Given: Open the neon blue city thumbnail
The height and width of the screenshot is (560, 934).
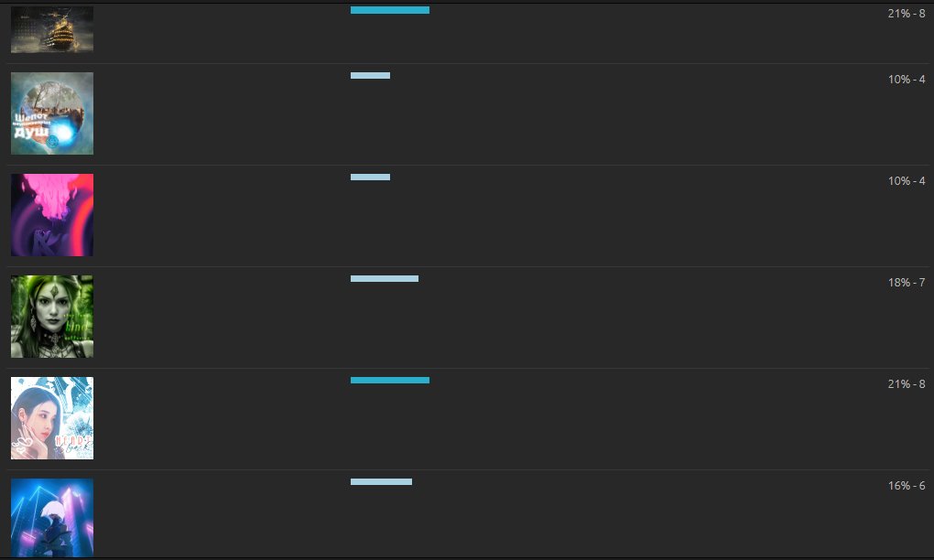Looking at the screenshot, I should pos(52,518).
